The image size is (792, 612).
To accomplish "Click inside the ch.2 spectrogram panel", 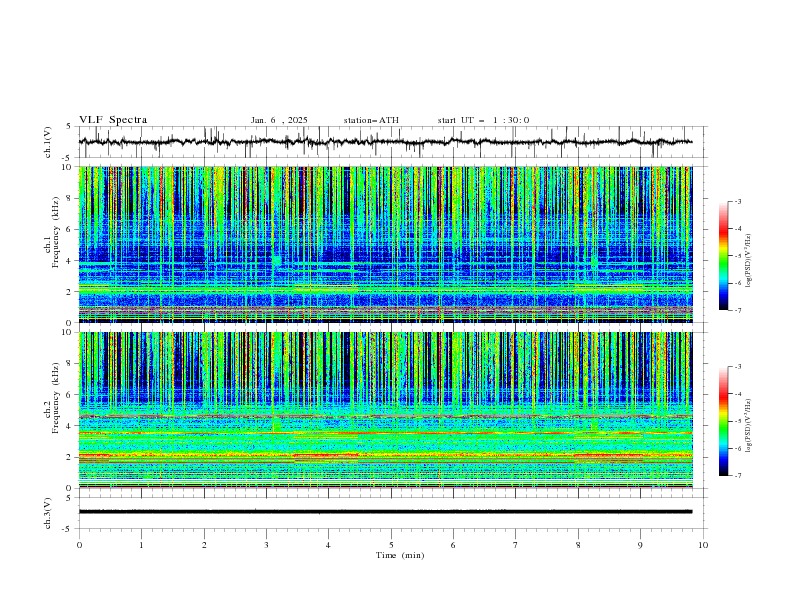I will point(385,410).
